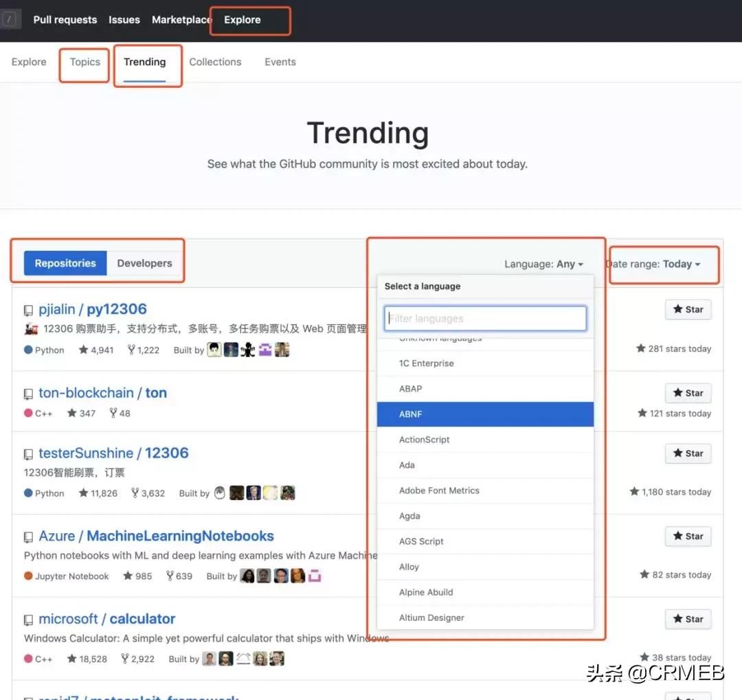742x700 pixels.
Task: Click last contributor avatar of py12306
Action: click(x=282, y=350)
